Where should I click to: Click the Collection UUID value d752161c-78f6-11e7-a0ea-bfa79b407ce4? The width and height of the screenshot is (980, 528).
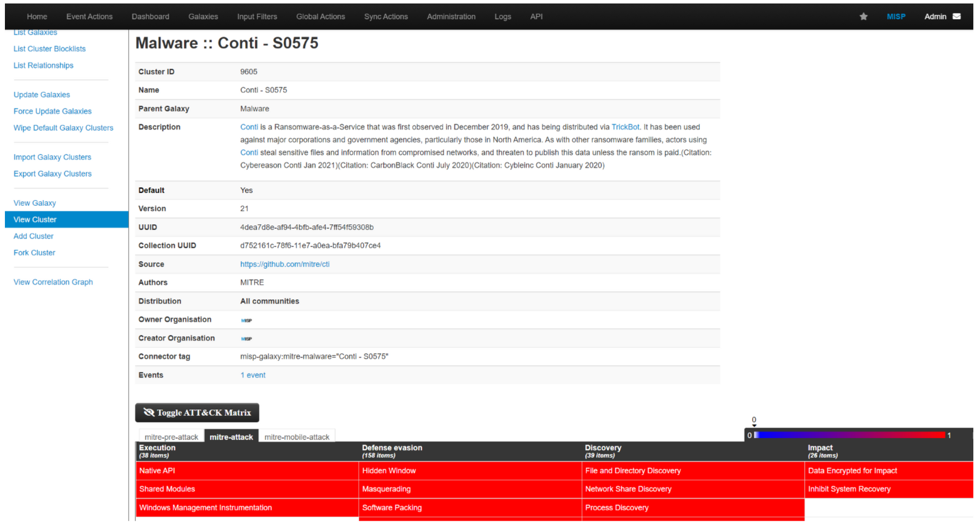point(310,246)
